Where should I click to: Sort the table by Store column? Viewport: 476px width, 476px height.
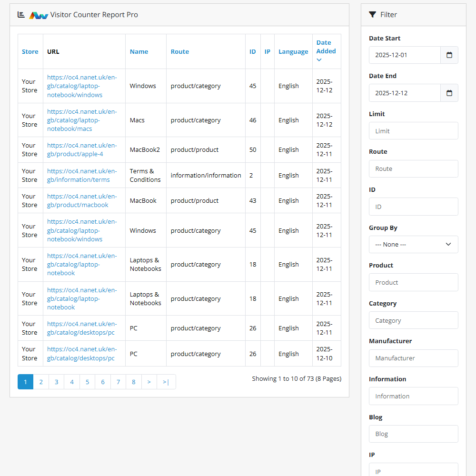[30, 51]
